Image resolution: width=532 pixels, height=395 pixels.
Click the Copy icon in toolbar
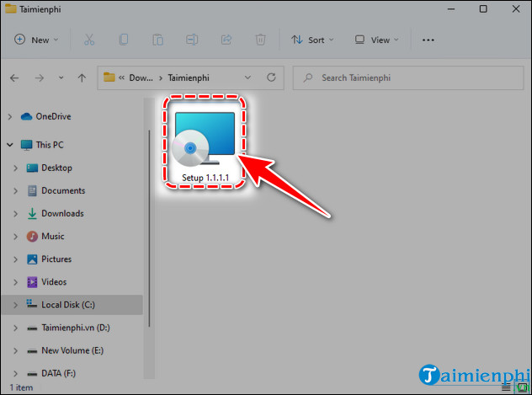tap(124, 40)
